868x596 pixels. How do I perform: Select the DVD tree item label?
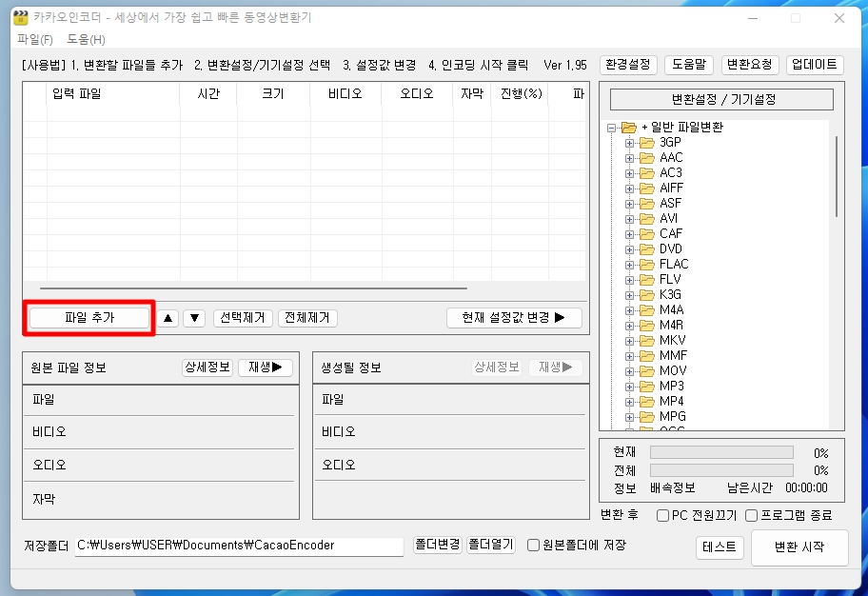671,248
